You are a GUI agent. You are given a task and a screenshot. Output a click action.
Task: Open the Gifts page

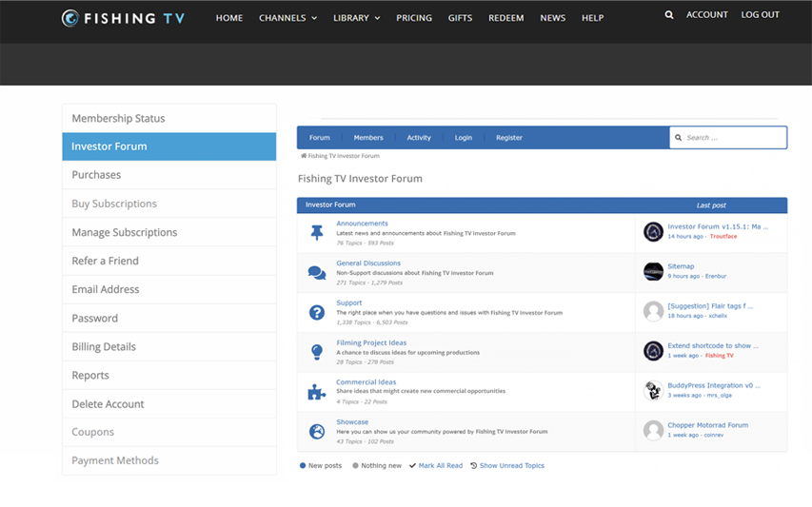point(460,18)
